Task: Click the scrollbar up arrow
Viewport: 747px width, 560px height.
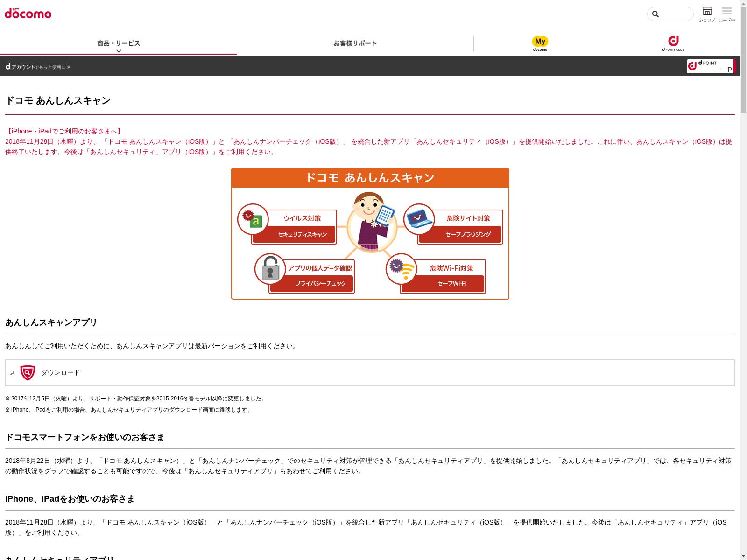Action: coord(743,3)
